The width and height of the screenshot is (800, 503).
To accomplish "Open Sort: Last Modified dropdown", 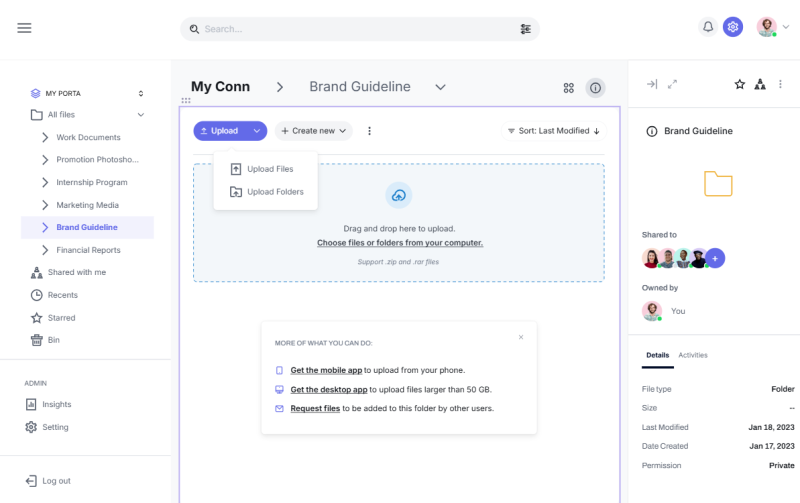I will point(553,131).
